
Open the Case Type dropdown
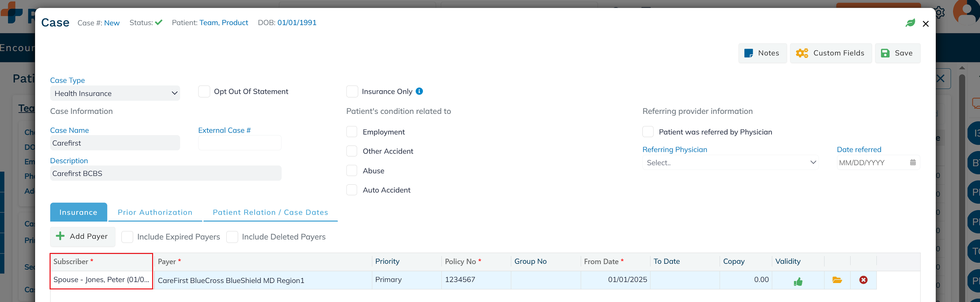115,93
